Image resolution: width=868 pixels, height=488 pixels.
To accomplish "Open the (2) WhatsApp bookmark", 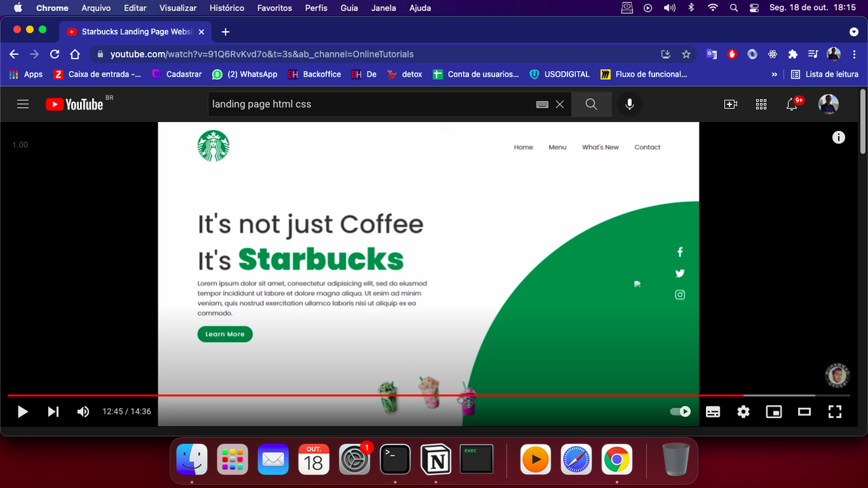I will coord(245,75).
